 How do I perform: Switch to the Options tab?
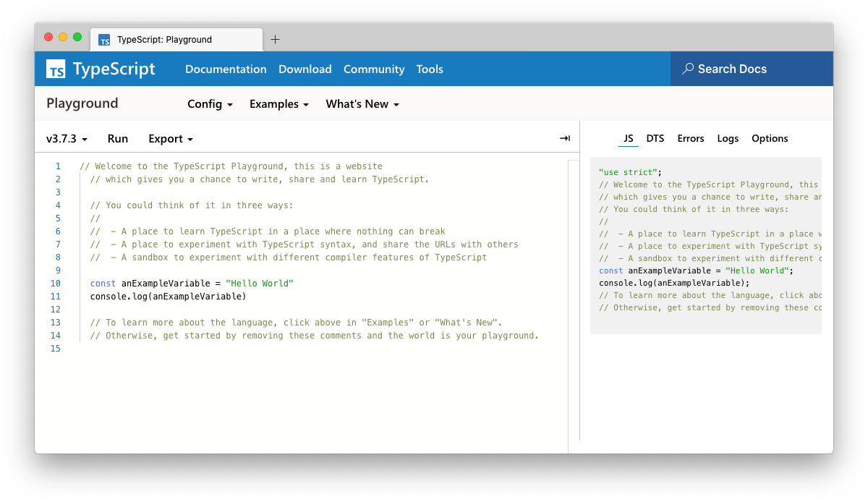coord(769,138)
